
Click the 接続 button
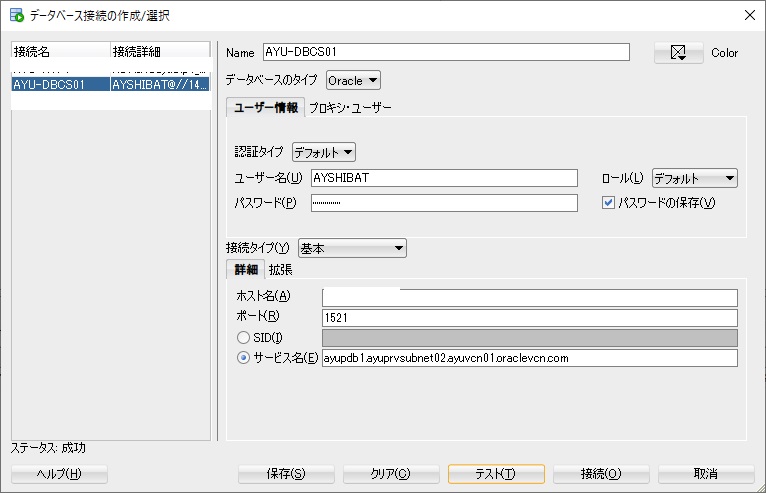[x=601, y=473]
